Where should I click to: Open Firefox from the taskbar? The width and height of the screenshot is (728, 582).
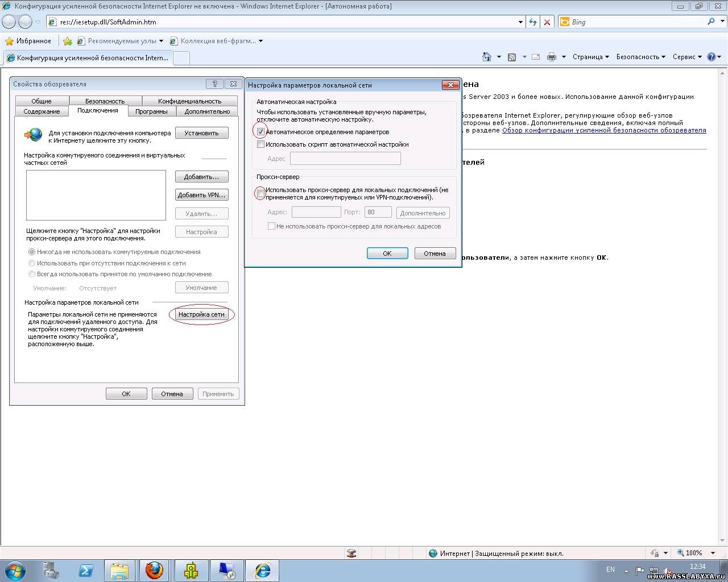(x=154, y=569)
